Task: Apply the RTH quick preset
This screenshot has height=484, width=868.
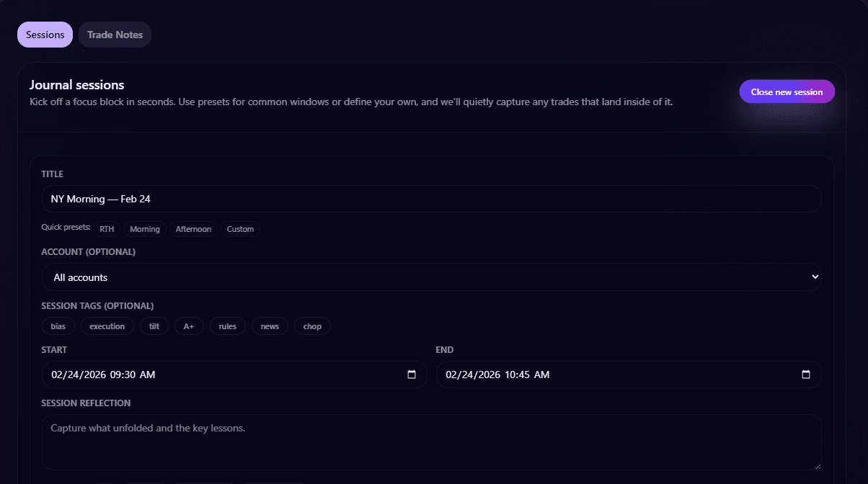Action: pos(106,228)
